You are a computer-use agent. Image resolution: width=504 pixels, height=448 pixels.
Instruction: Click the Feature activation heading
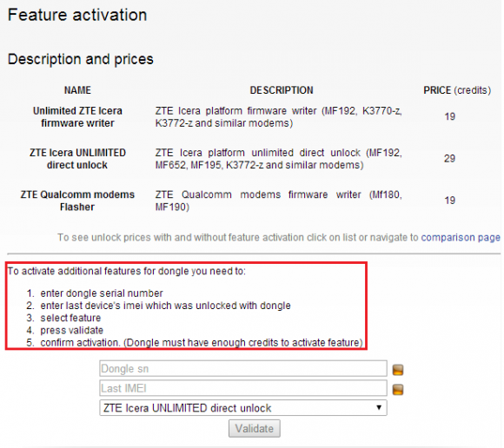pyautogui.click(x=77, y=15)
